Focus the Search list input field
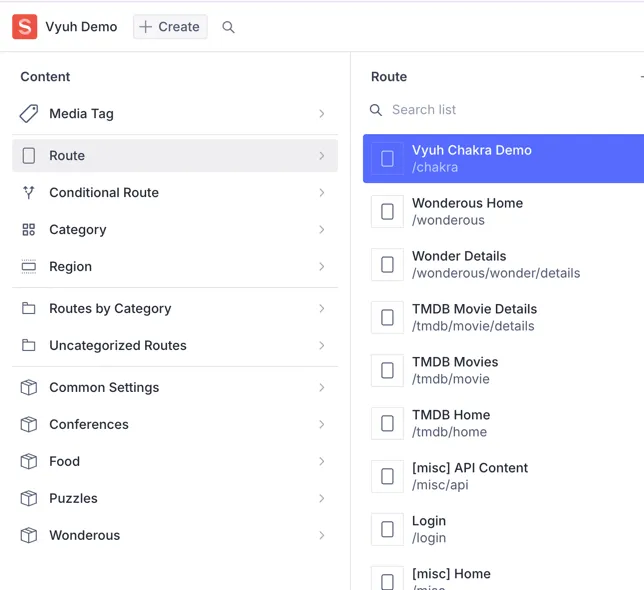 pyautogui.click(x=500, y=110)
